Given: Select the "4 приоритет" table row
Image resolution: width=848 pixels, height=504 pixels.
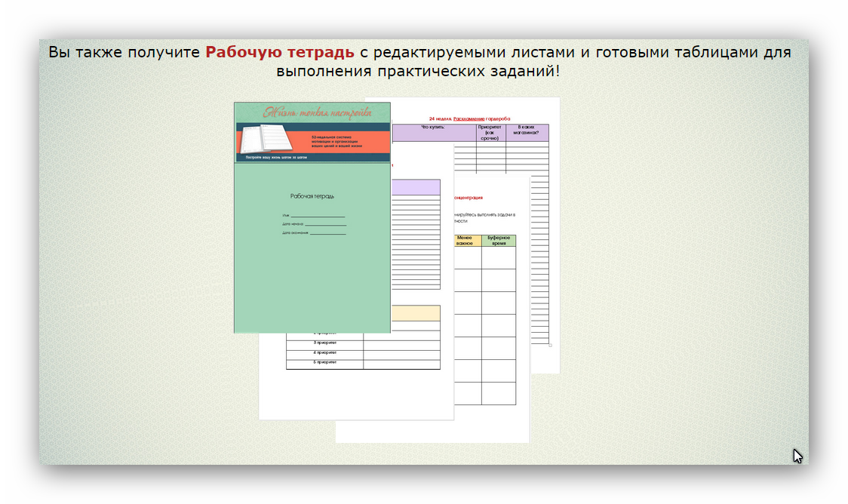Looking at the screenshot, I should tap(325, 352).
